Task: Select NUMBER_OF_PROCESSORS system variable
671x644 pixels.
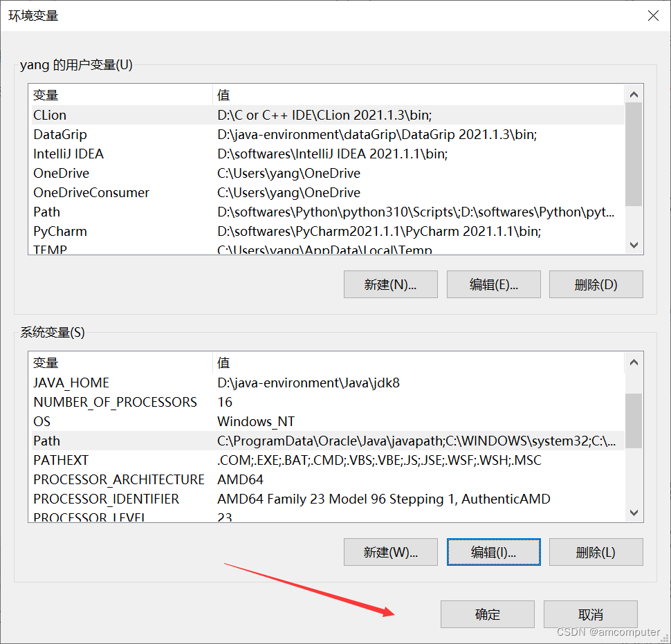Action: tap(328, 402)
